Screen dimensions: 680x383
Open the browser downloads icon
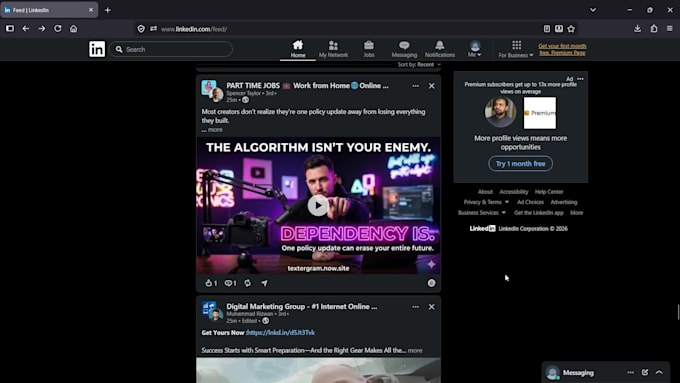(x=638, y=29)
